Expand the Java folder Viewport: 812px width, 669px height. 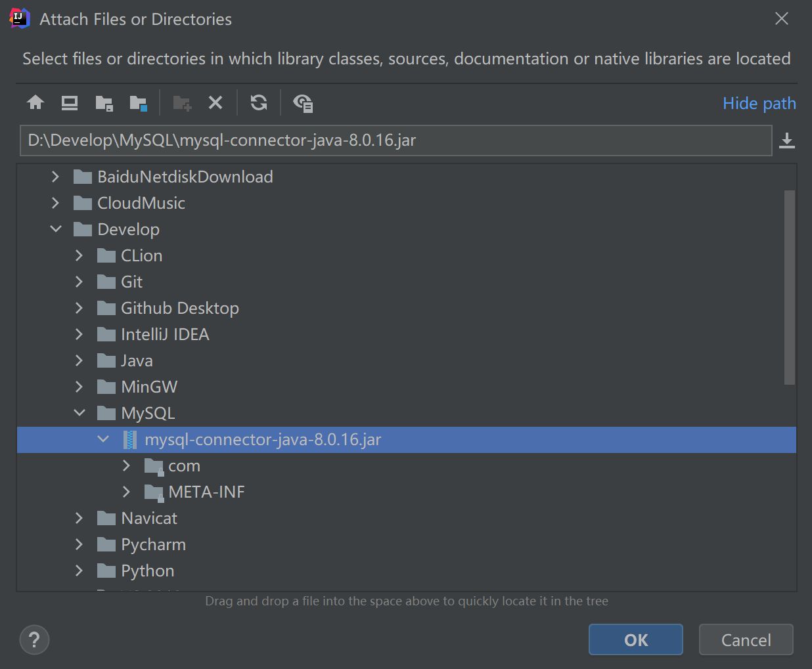(x=79, y=360)
